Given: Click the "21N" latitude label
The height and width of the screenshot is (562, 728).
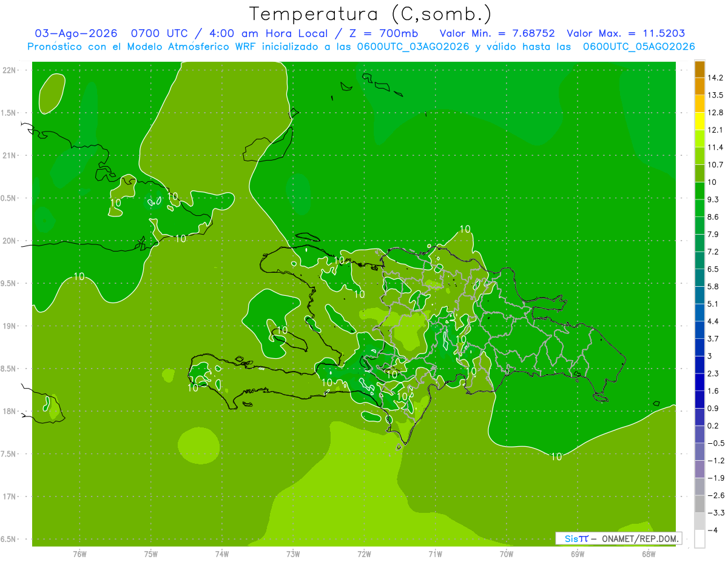Looking at the screenshot, I should [x=10, y=155].
